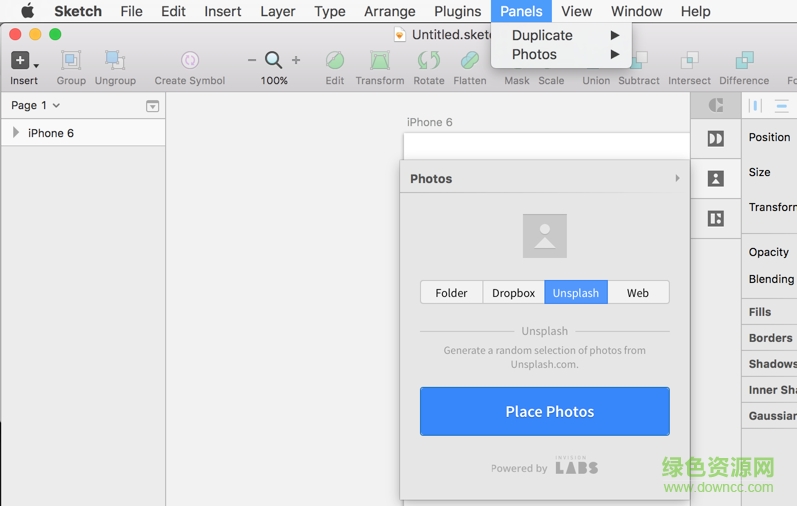The width and height of the screenshot is (797, 506).
Task: Click the Borders section header
Action: tap(770, 338)
